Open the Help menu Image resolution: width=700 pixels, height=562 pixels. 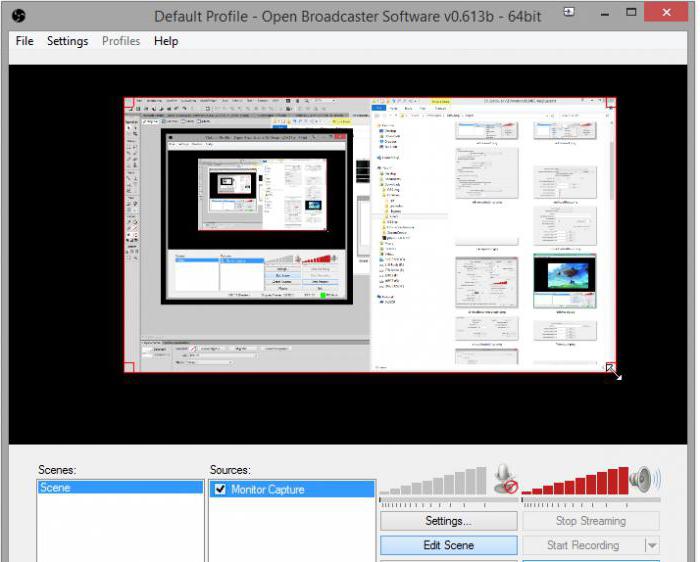166,41
